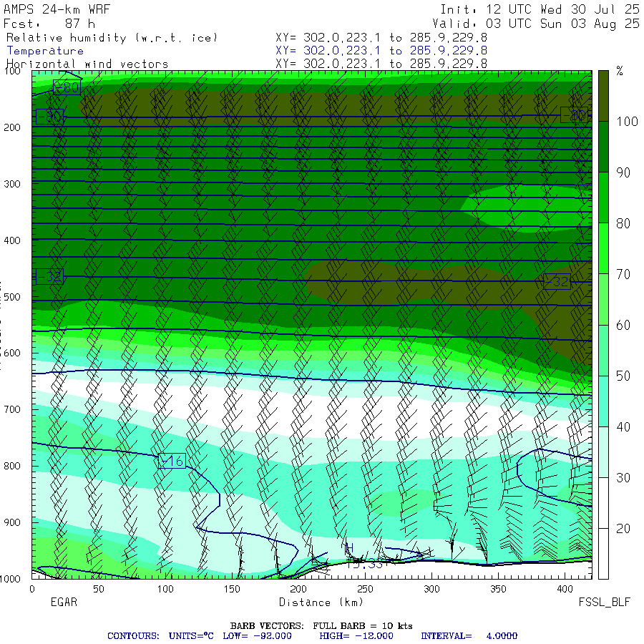
Task: Click the 'LOW= -92.000' value
Action: pyautogui.click(x=257, y=636)
